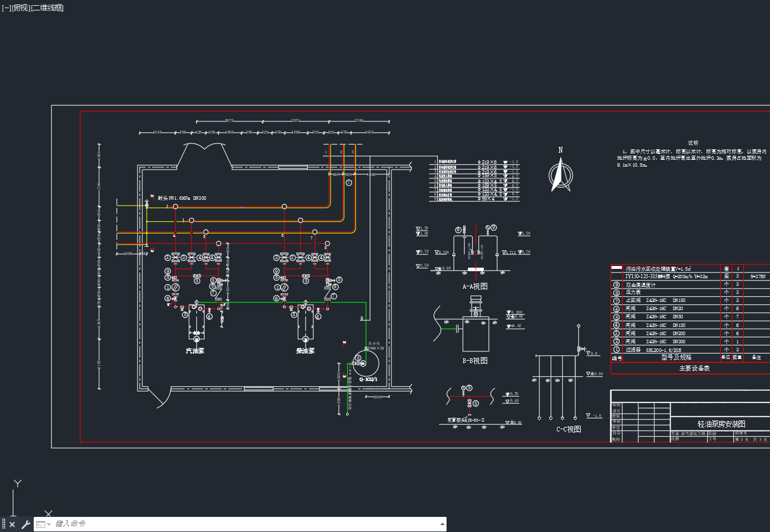Expand command history with up arrow
770x532 pixels.
coord(442,524)
